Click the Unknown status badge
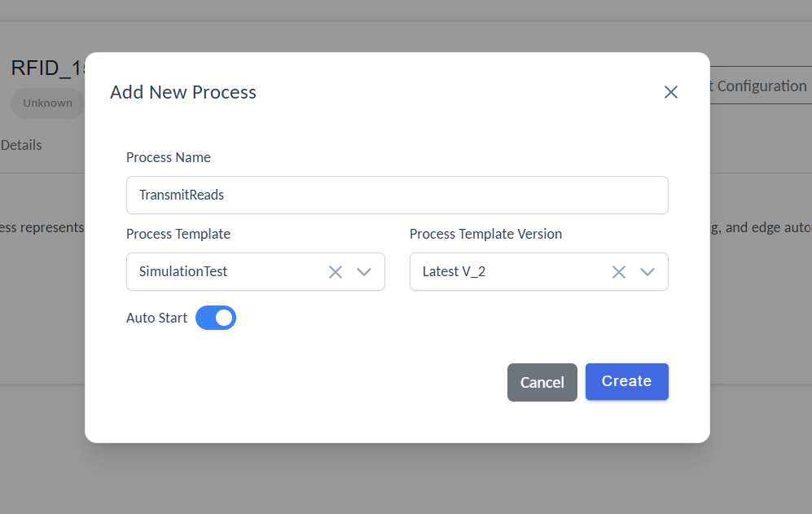 47,103
